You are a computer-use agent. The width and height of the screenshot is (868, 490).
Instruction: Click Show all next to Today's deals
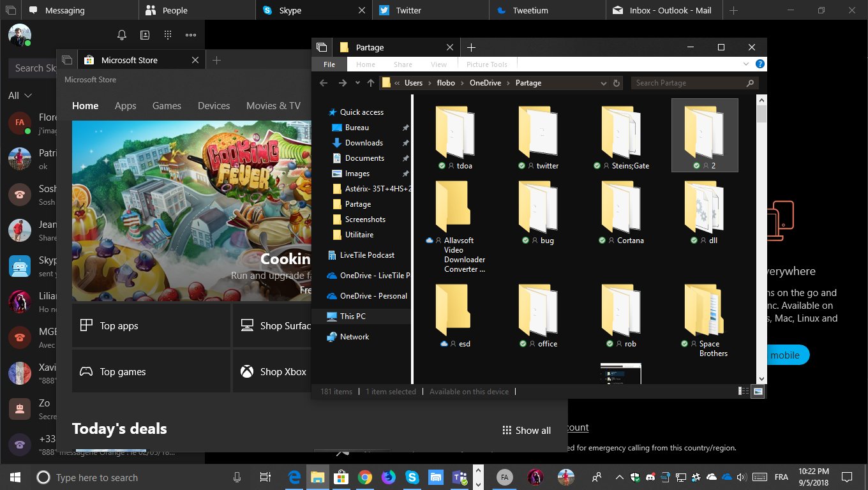click(x=527, y=431)
